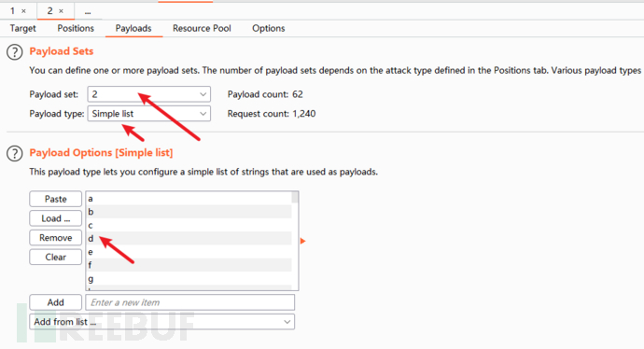Image resolution: width=644 pixels, height=349 pixels.
Task: Click the Request count: 1,240 text
Action: 272,114
